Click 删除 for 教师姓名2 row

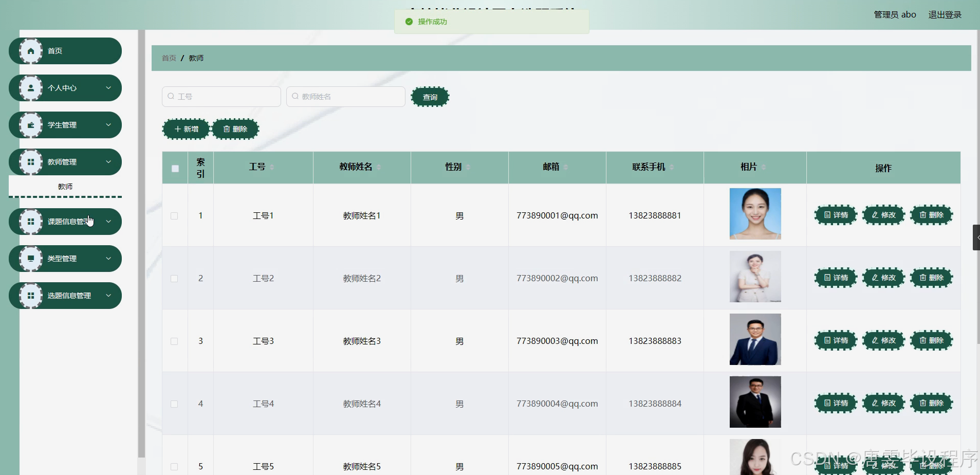pyautogui.click(x=932, y=278)
